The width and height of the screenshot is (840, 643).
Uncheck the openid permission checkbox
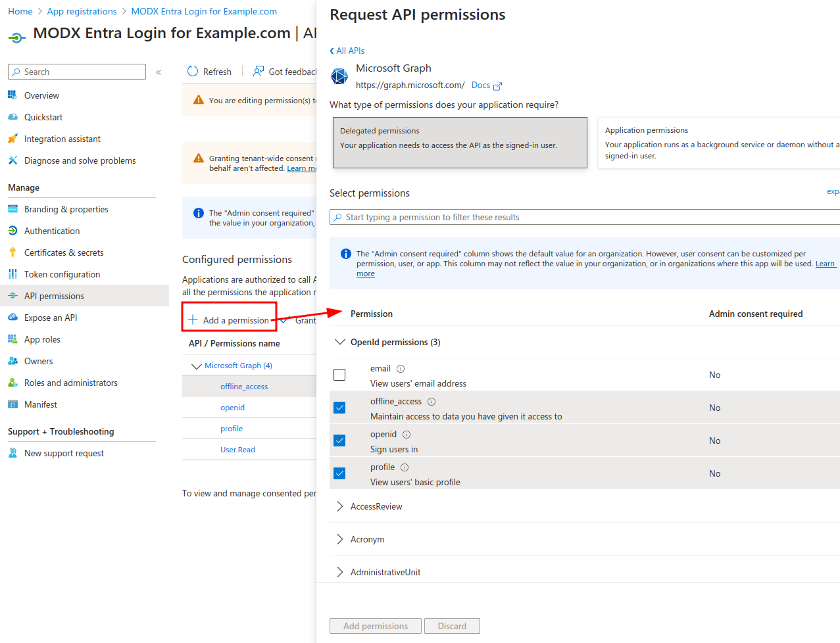(339, 441)
